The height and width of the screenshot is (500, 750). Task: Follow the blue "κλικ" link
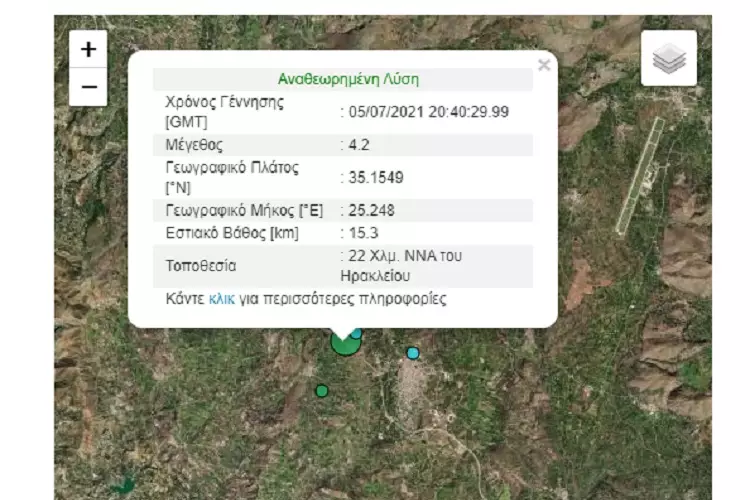pyautogui.click(x=222, y=299)
